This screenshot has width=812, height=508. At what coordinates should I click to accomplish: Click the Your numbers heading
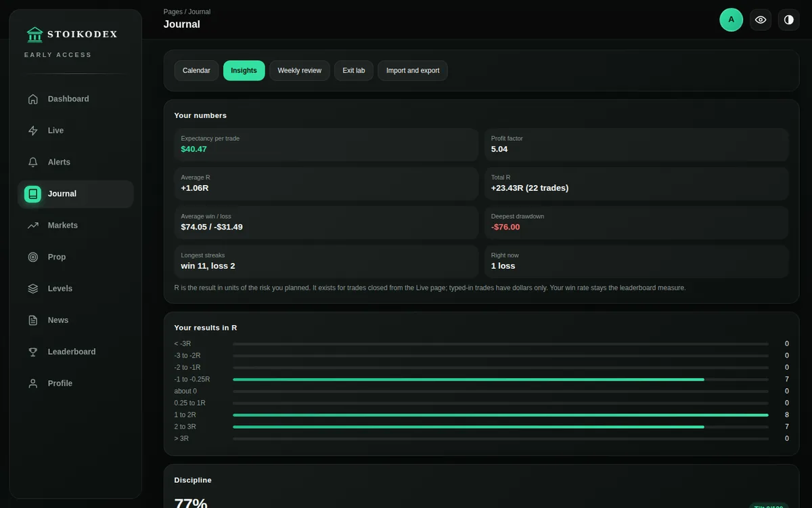[200, 115]
